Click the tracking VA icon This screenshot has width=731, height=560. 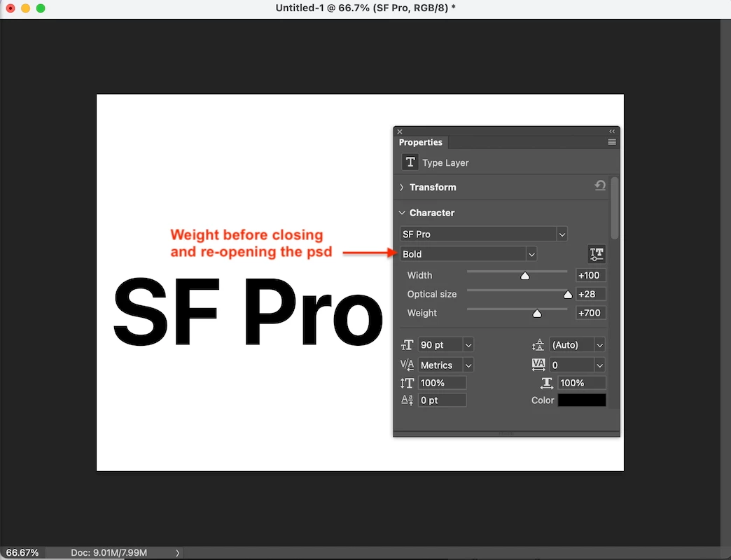[x=538, y=365]
